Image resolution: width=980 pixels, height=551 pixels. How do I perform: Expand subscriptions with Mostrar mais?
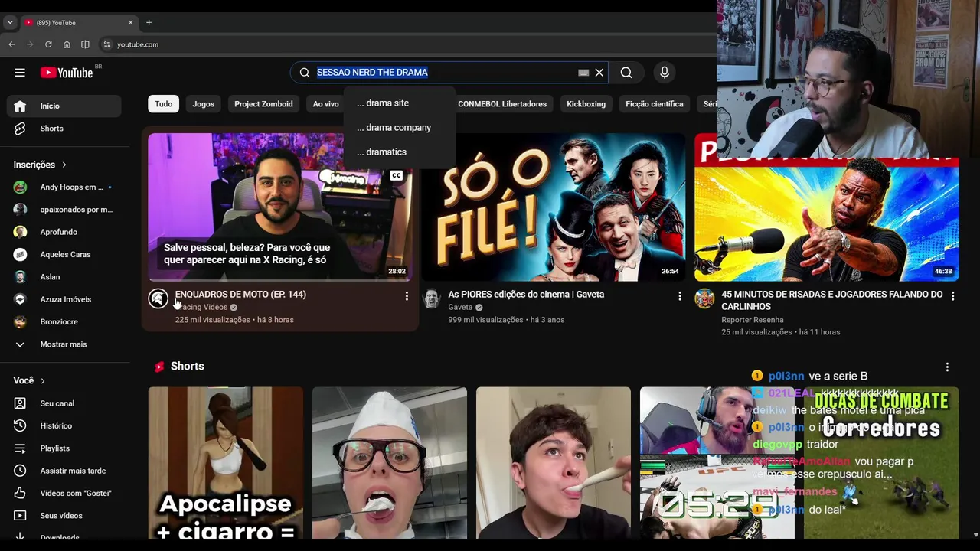pyautogui.click(x=64, y=344)
